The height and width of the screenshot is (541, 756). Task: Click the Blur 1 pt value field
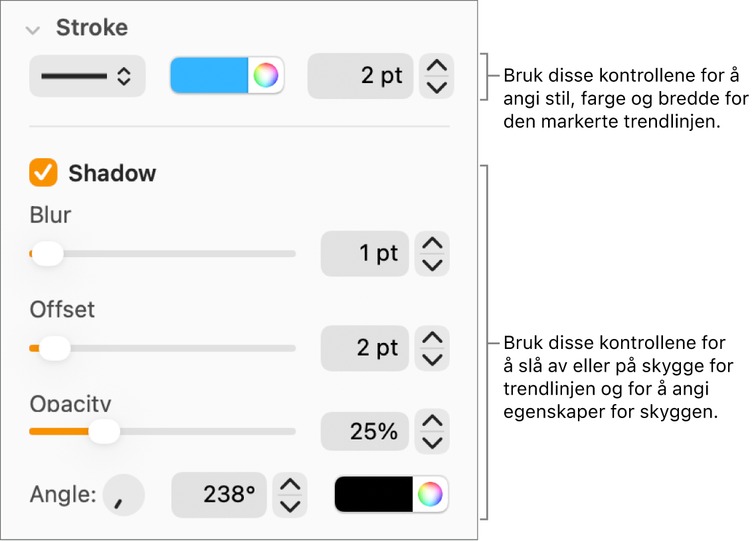pyautogui.click(x=365, y=254)
